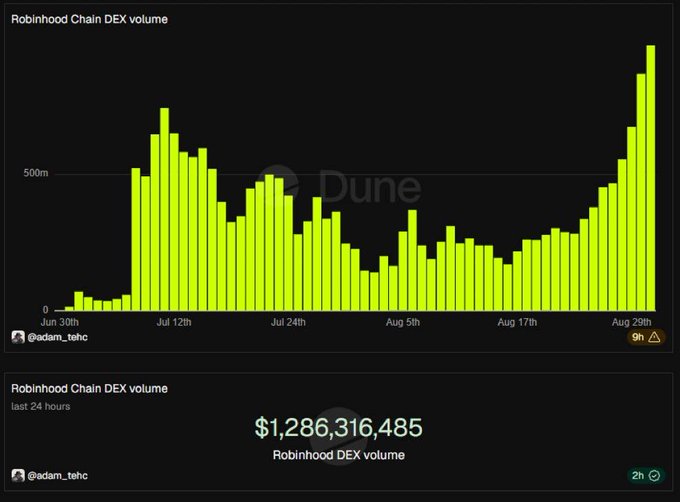Click the Jun 30th x-axis label
Screen dimensions: 680x502
click(x=59, y=322)
